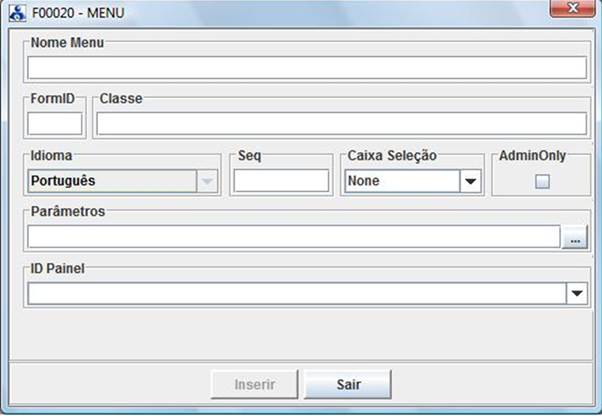Click inside the FormID input box
This screenshot has height=416, width=602.
[x=54, y=124]
